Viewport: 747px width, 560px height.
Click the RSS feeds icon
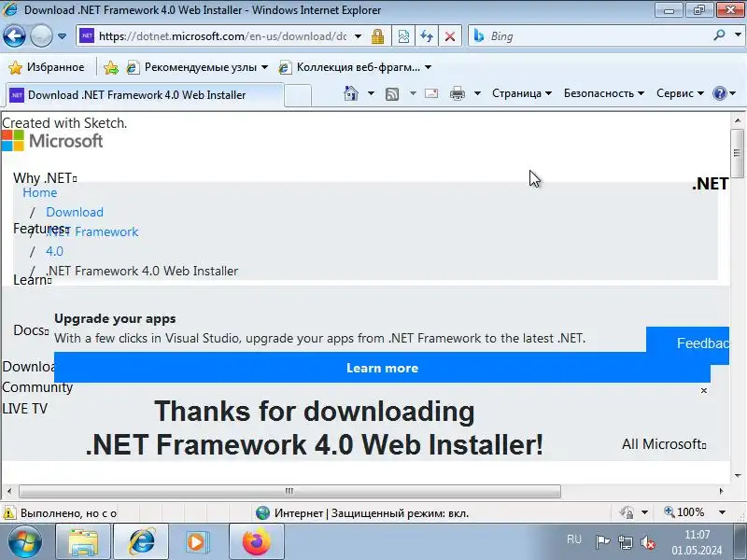click(392, 94)
